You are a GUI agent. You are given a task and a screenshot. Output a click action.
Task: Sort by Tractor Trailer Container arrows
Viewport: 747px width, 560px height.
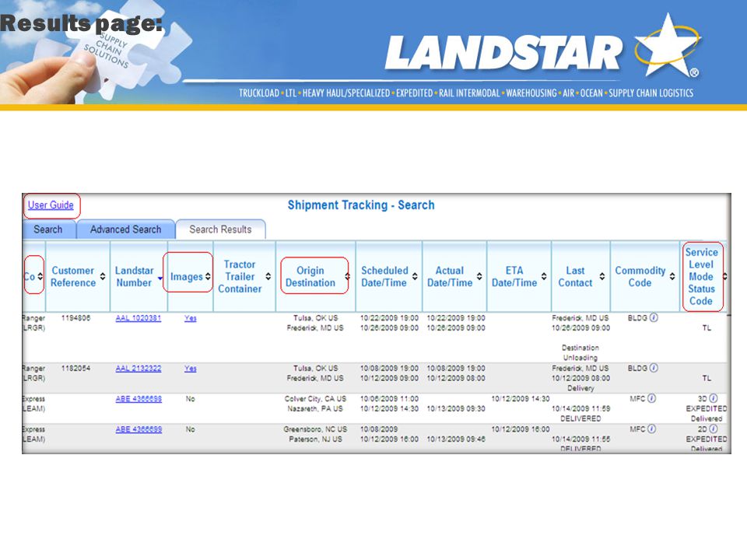pyautogui.click(x=268, y=276)
